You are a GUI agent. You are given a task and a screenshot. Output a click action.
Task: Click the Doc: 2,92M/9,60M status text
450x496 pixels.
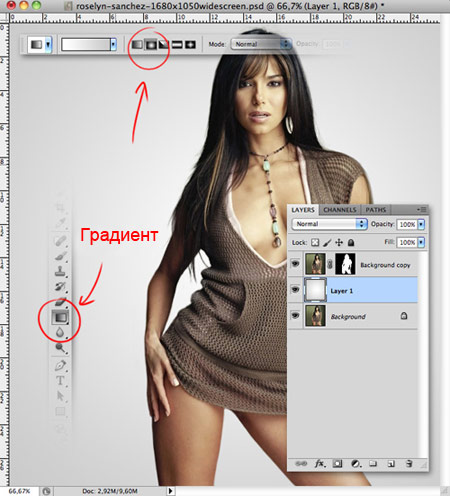pos(110,491)
